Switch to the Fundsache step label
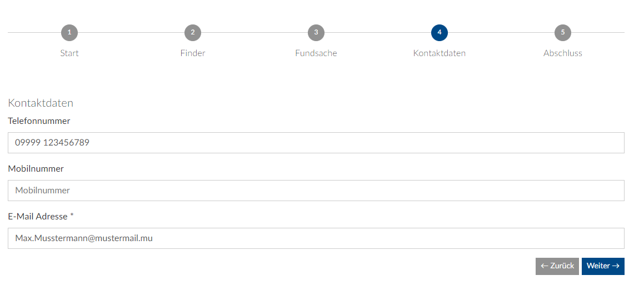 point(316,53)
